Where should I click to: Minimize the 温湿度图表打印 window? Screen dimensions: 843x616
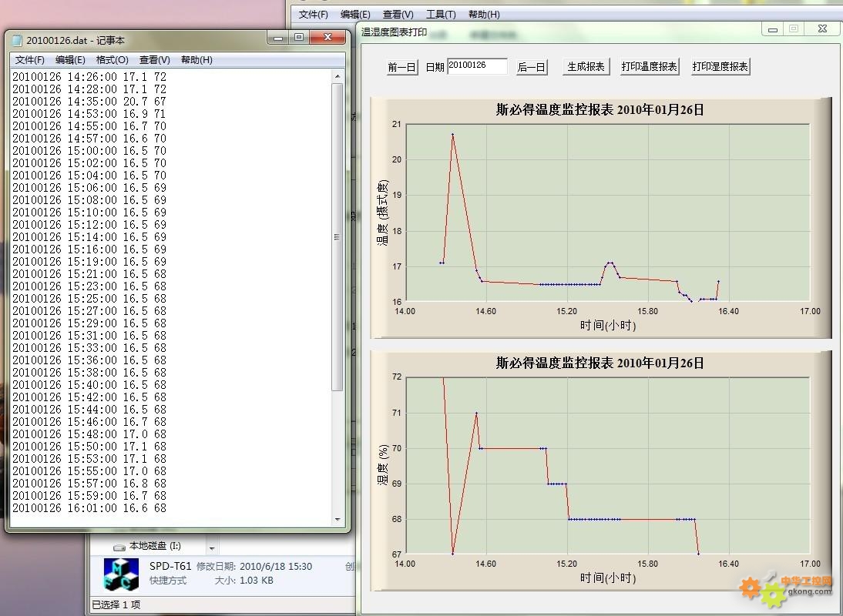click(x=773, y=29)
